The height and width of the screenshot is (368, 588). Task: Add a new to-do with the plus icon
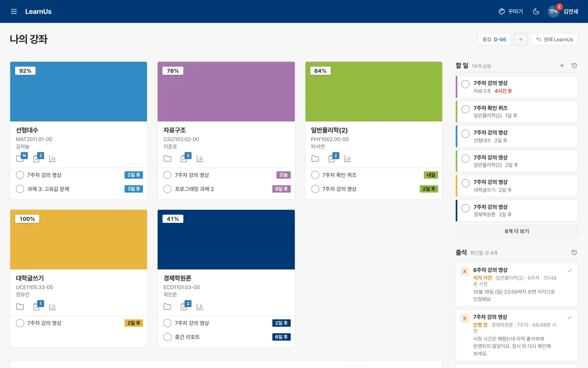pos(562,66)
